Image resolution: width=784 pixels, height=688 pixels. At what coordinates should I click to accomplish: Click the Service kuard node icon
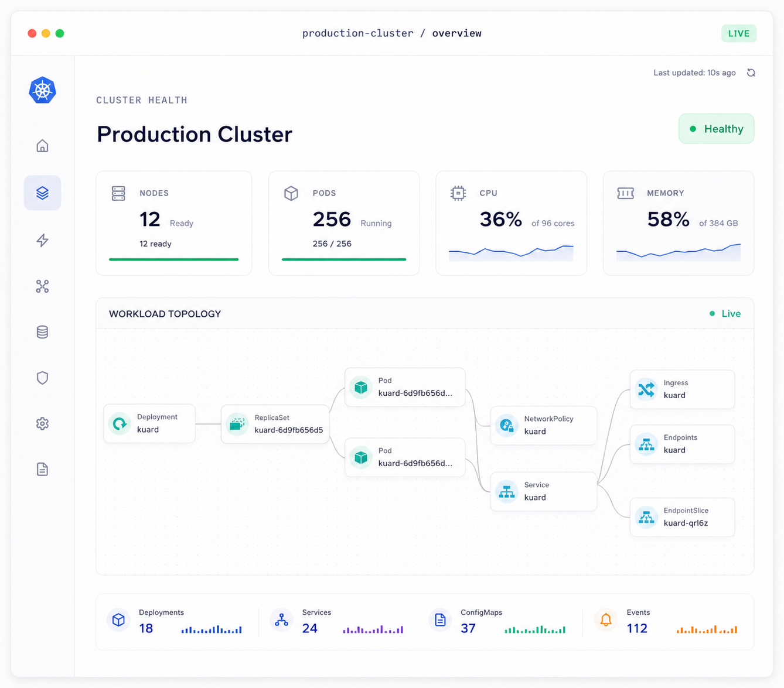point(506,491)
